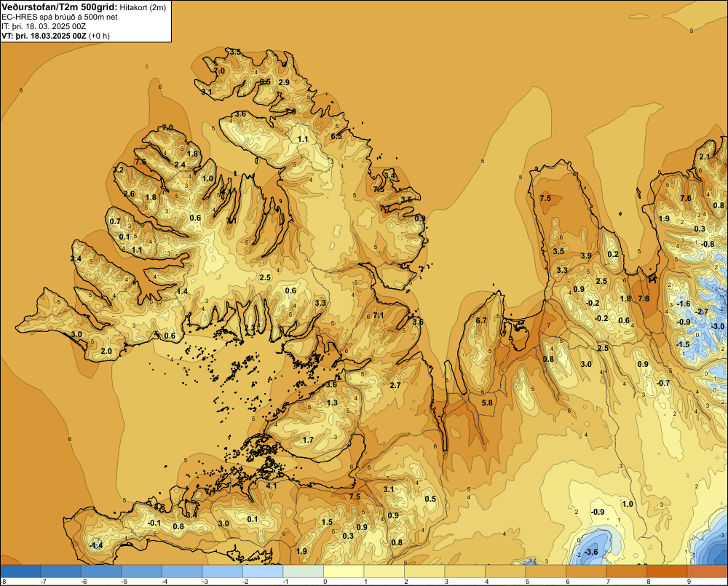Pick legend swatch between 3 and 4
Viewport: 728px width, 586px height.
464,571
